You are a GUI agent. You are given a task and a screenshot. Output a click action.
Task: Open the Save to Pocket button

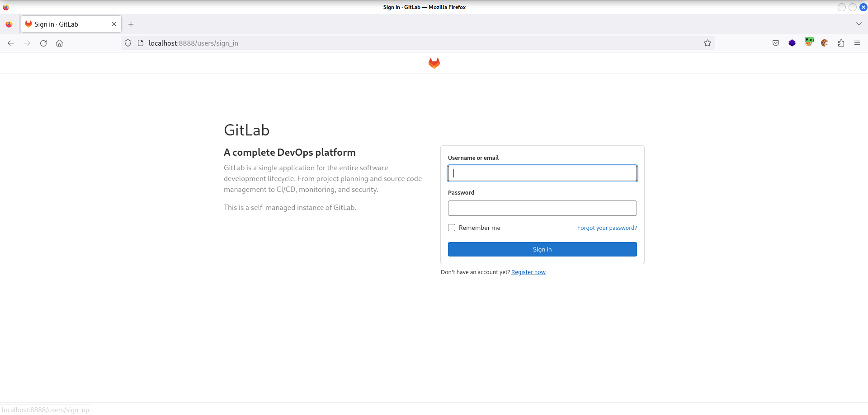(x=776, y=43)
